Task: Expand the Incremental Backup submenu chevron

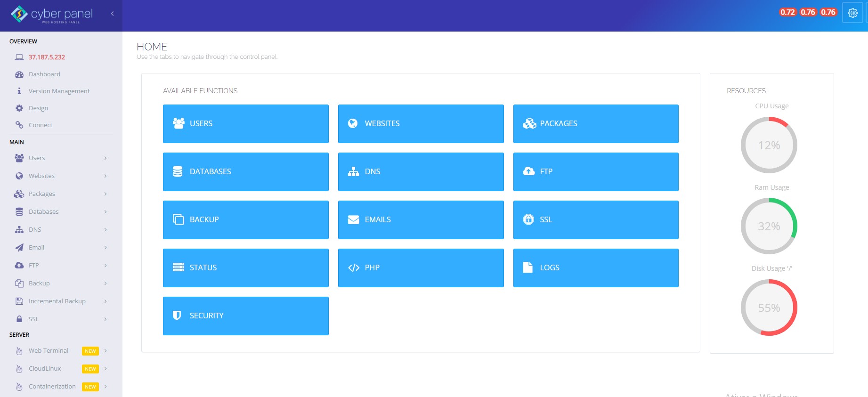Action: click(105, 301)
